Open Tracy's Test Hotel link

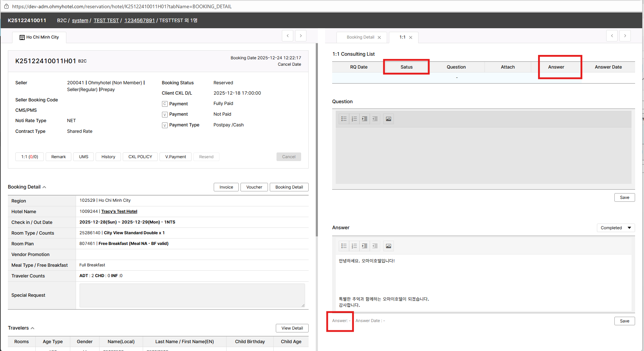119,211
